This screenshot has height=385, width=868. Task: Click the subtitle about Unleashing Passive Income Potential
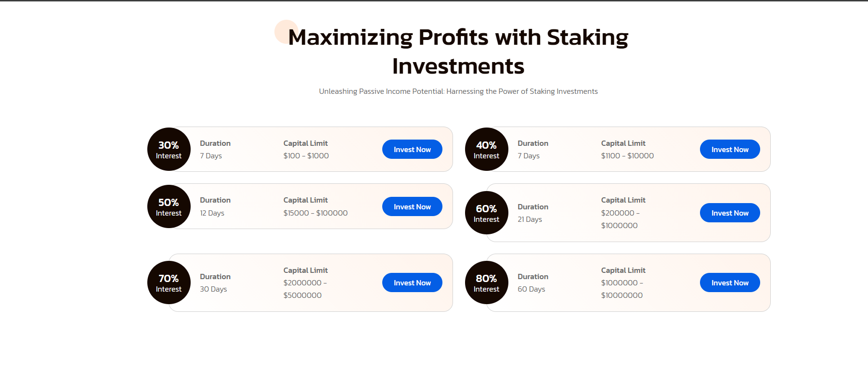pos(458,91)
